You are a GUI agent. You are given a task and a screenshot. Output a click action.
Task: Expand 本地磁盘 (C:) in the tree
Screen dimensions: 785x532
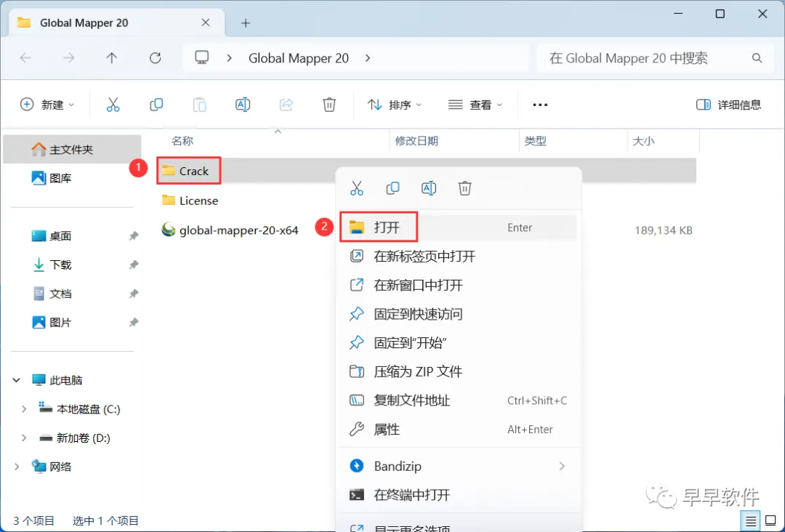(x=23, y=409)
